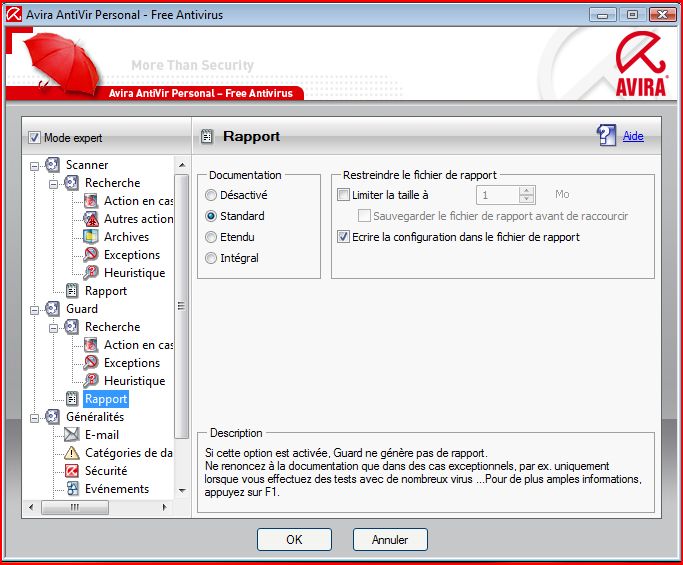Enable 'Limiter la taille à' checkbox
This screenshot has height=565, width=683.
[343, 194]
